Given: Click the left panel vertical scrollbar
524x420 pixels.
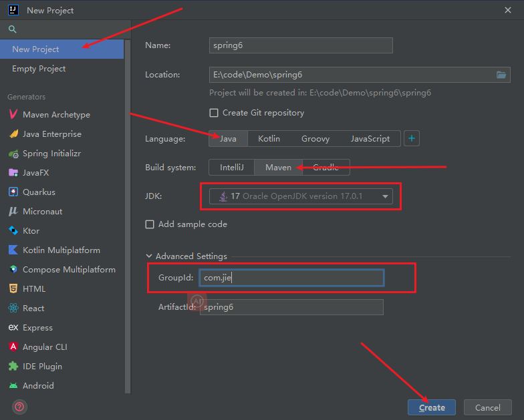Looking at the screenshot, I should coord(127,216).
